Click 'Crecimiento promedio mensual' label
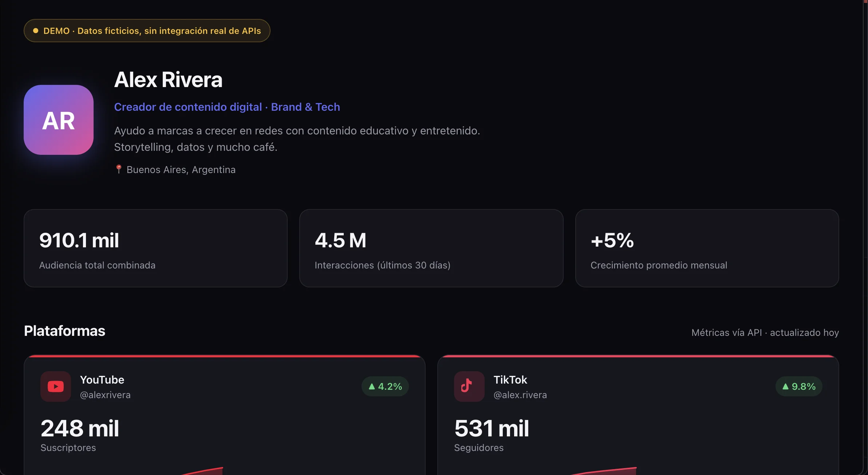 click(659, 265)
